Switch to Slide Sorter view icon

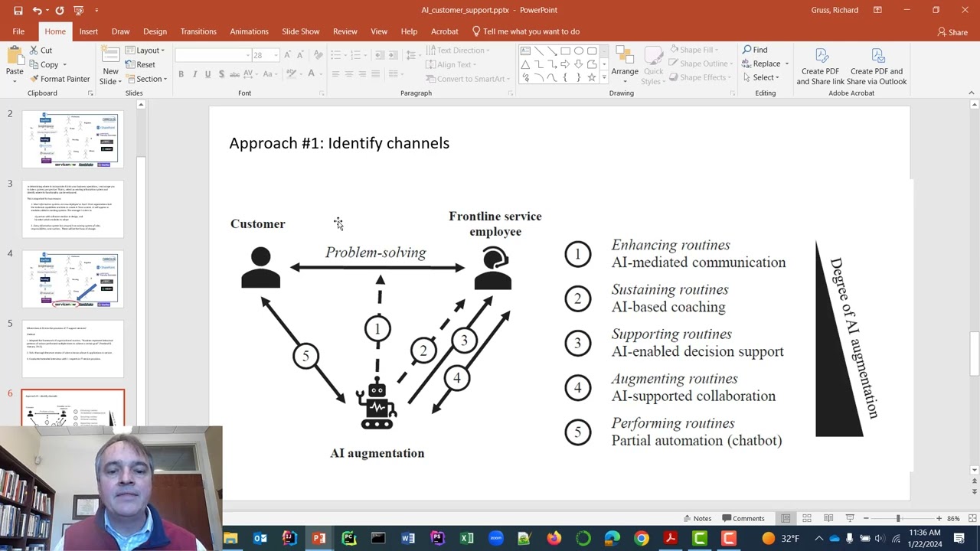coord(806,518)
